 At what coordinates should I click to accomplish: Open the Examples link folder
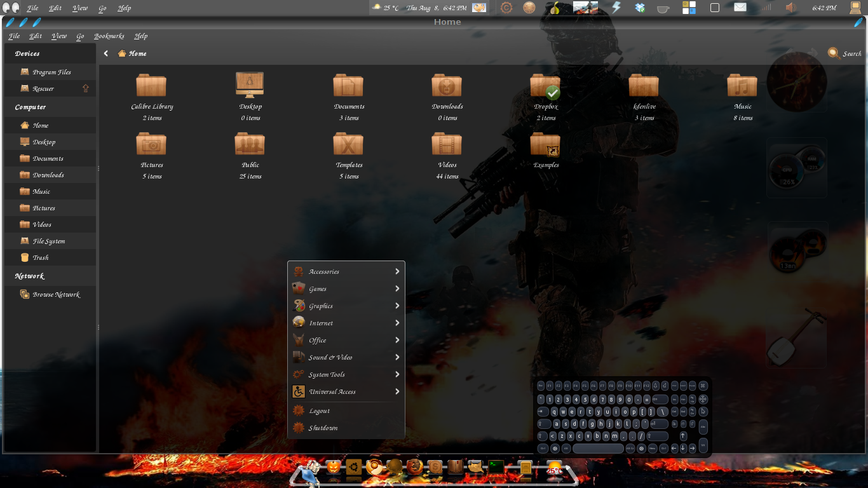545,144
